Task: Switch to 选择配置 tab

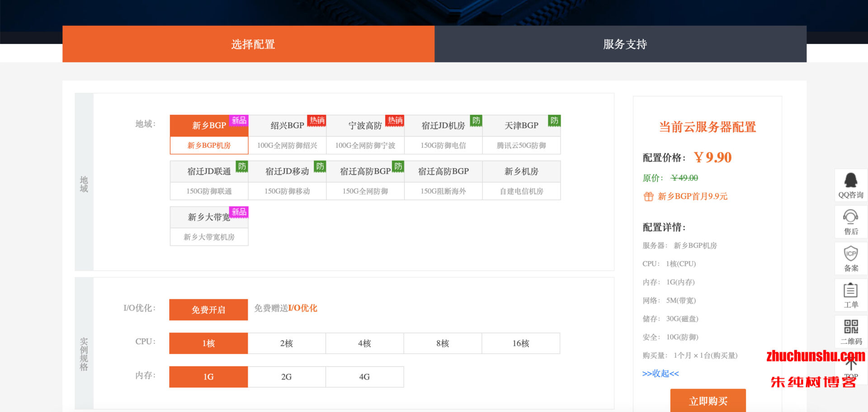Action: [x=249, y=44]
